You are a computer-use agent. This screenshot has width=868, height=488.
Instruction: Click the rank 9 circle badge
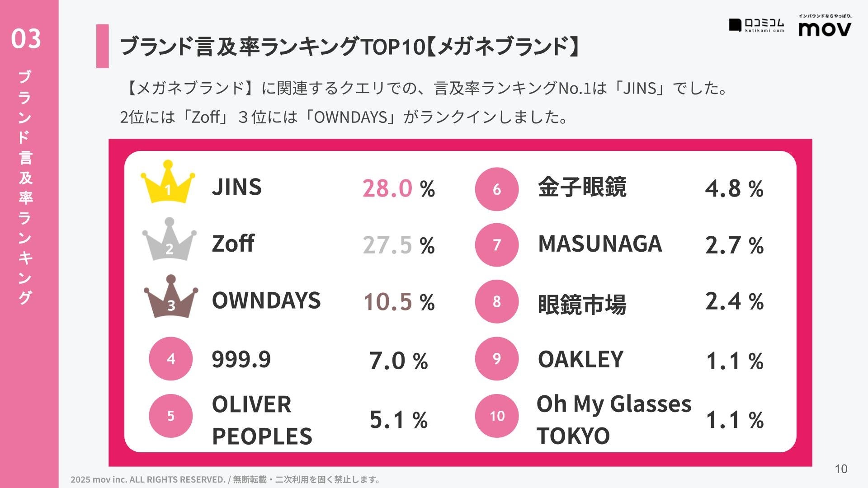pos(496,359)
